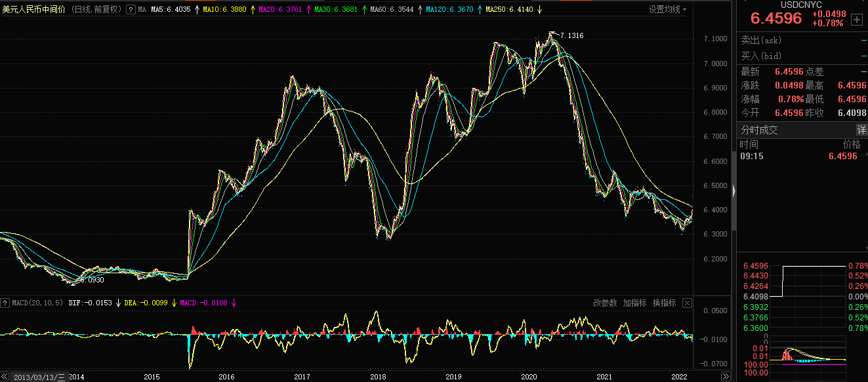Screen dimensions: 868x382
Task: Click the 6.5000 price axis label
Action: (714, 185)
